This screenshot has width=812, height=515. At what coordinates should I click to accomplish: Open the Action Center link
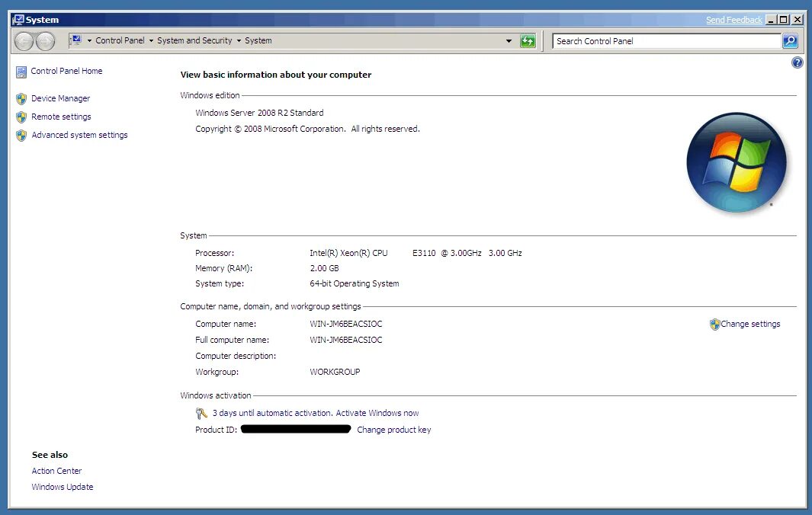coord(56,471)
